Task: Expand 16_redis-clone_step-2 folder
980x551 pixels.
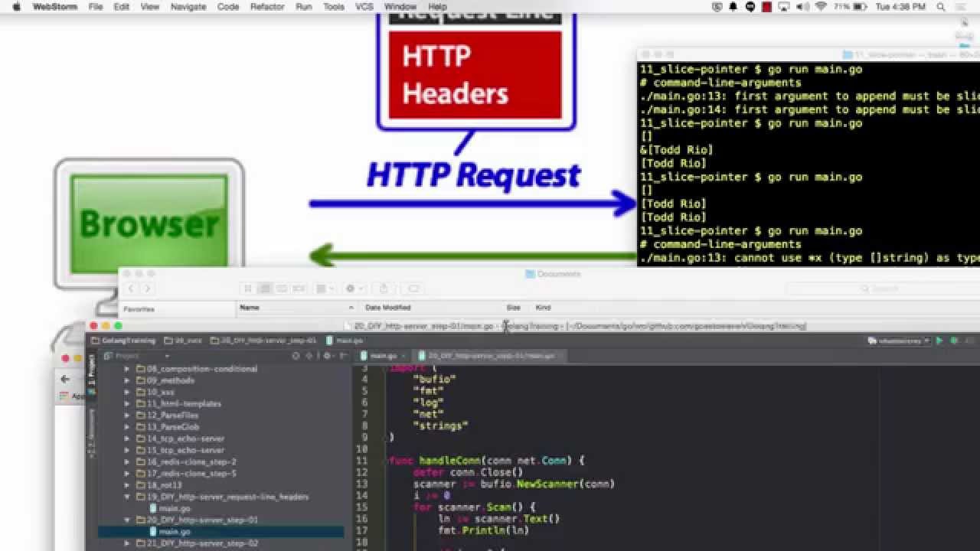Action: [x=128, y=462]
